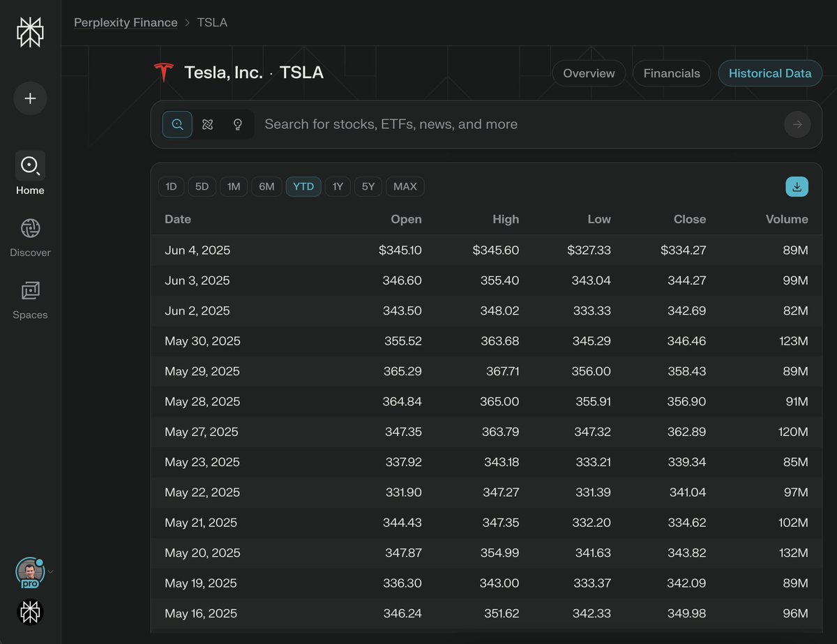Click the May 23, 2025 row date
The width and height of the screenshot is (837, 644).
[202, 462]
